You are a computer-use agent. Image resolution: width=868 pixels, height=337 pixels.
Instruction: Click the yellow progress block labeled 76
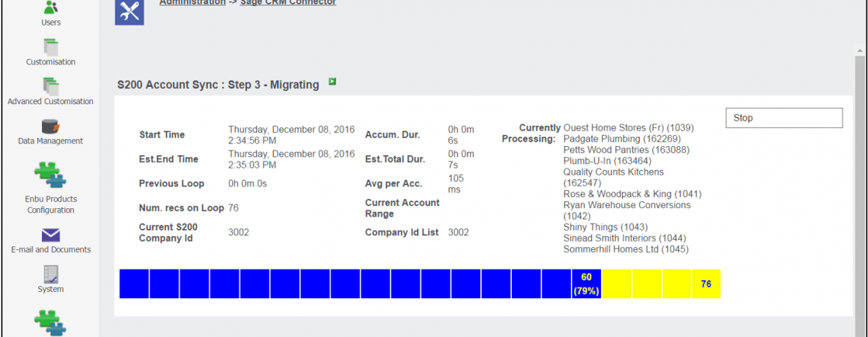706,284
